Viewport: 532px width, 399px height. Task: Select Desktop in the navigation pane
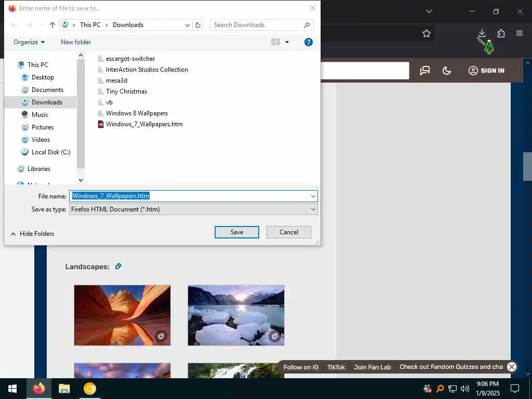[43, 77]
